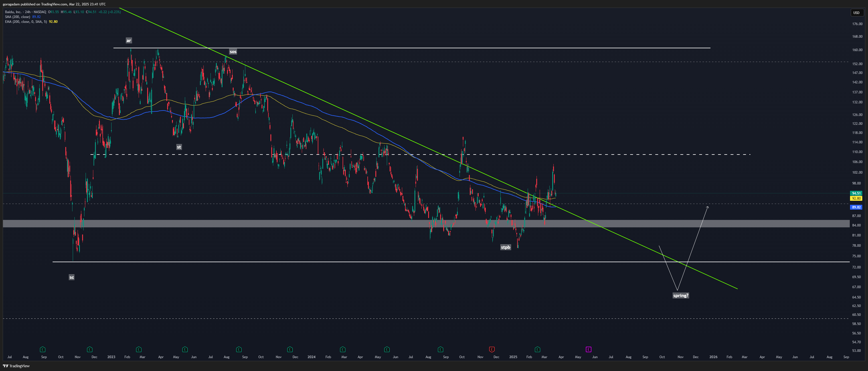Screen dimensions: 868x371
Task: Select the 'sos' annotation label
Action: 233,52
